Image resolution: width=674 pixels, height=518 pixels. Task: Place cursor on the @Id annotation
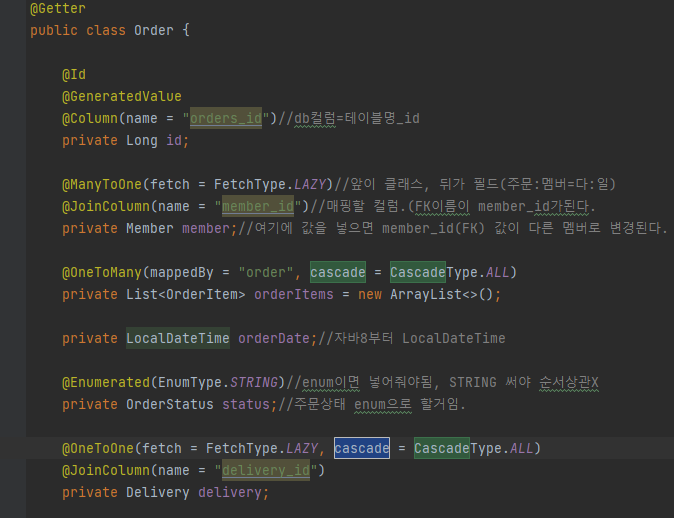[x=74, y=75]
